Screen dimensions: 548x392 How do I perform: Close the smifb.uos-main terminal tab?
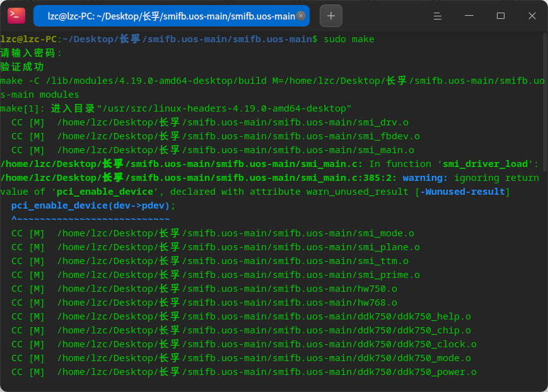coord(301,16)
